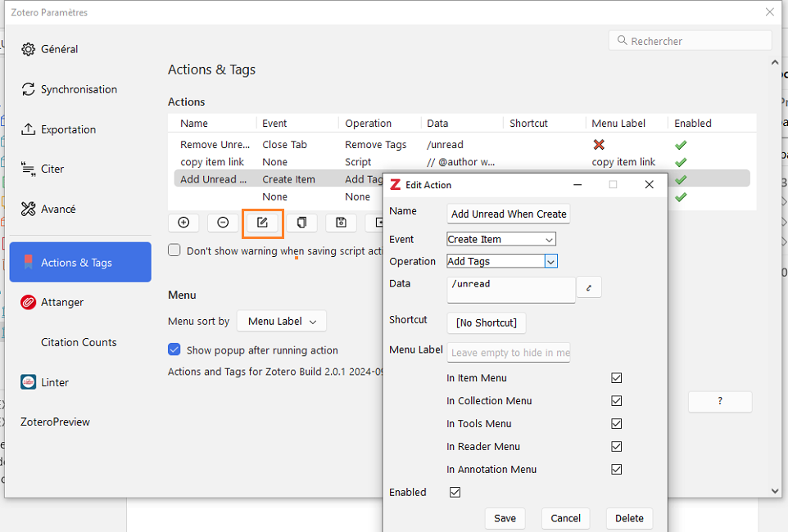Open the ZoteroPreview preferences section
Viewport: 788px width, 532px height.
click(x=80, y=422)
